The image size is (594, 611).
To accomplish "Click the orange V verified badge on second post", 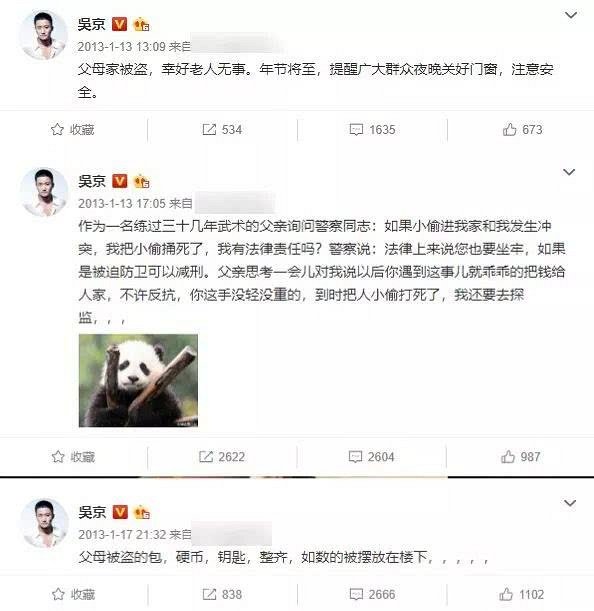I will coord(120,181).
